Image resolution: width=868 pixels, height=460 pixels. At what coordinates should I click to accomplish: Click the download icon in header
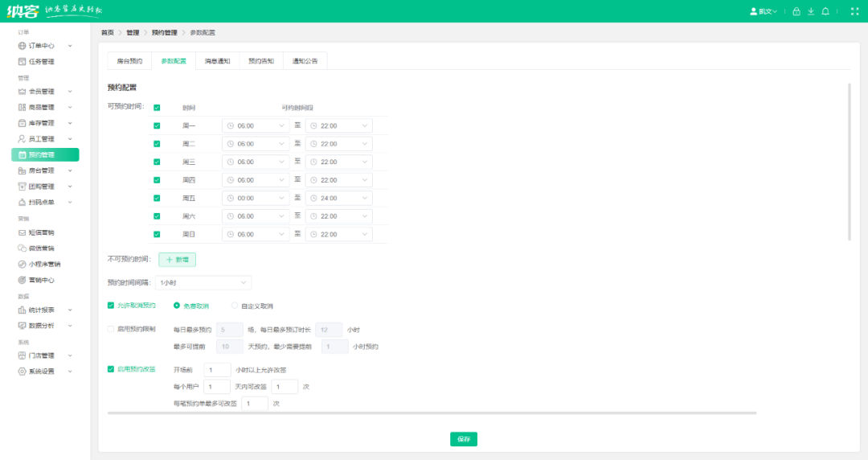pyautogui.click(x=811, y=11)
